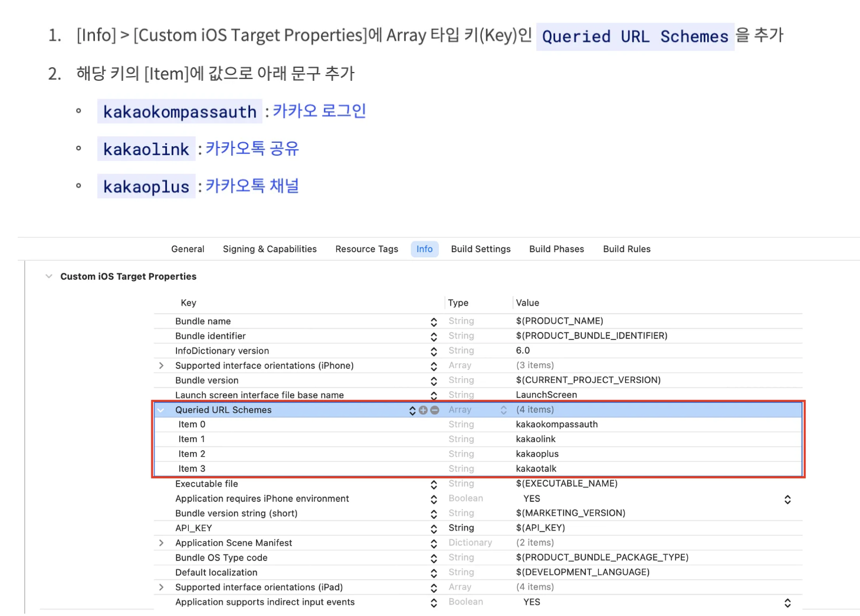Select the LaunchScreen value
Screen dimensions: 860x616
[547, 395]
